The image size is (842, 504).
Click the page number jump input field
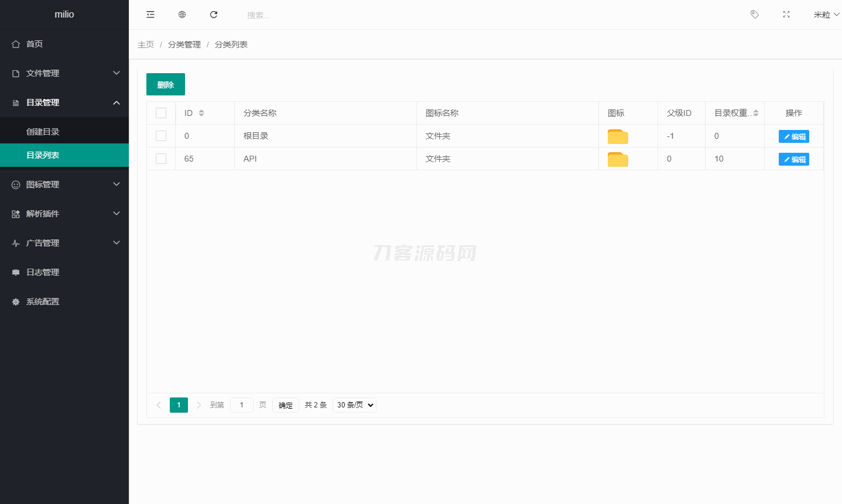[x=242, y=405]
